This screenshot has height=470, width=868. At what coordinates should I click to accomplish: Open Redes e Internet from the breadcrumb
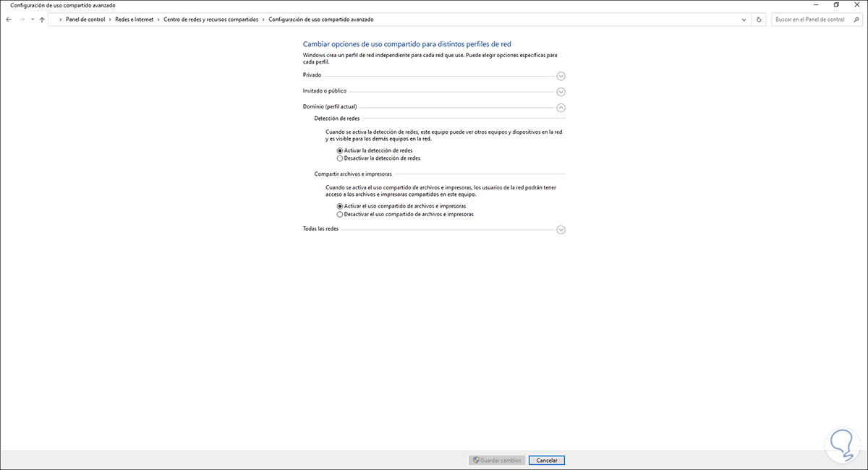pos(135,20)
